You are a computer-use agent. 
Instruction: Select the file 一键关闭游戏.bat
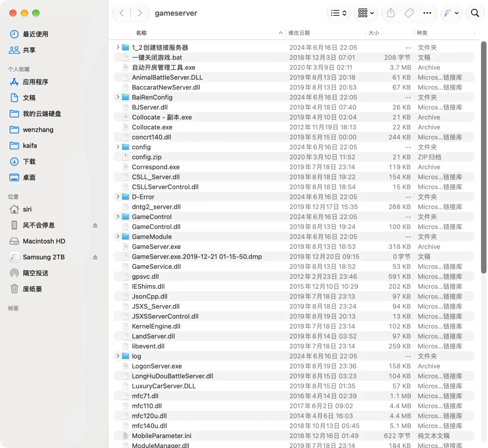(x=294, y=57)
